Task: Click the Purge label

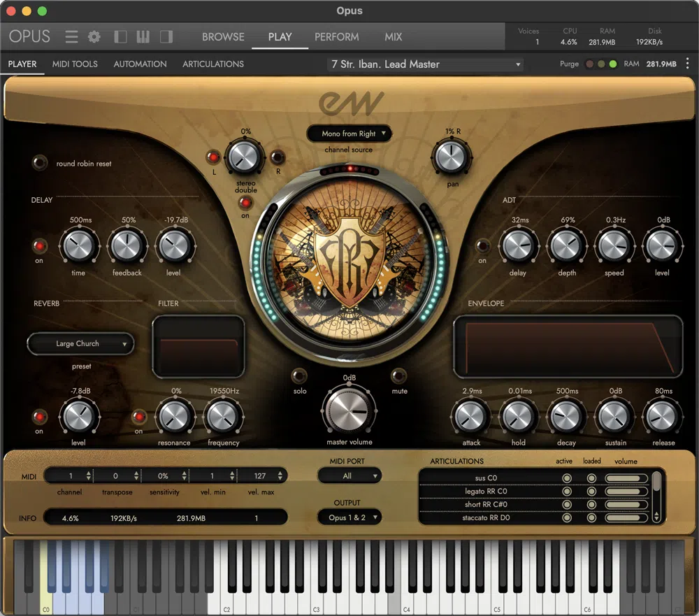Action: (x=569, y=64)
